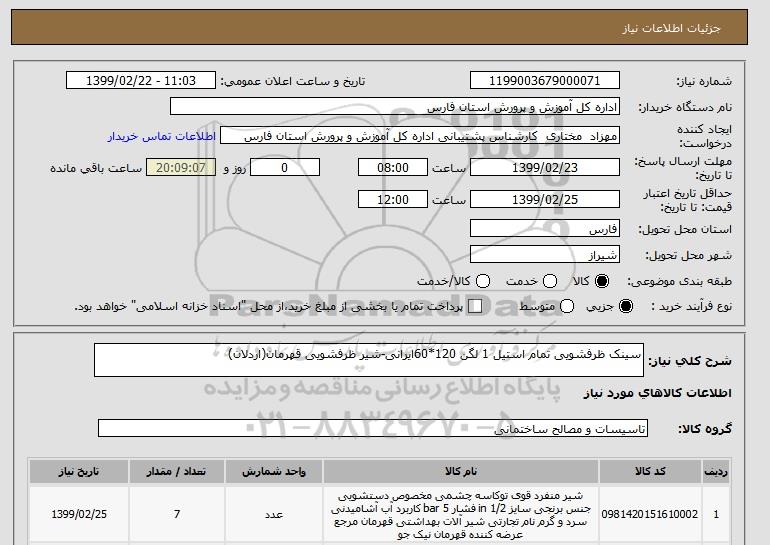
Task: Click the تاریخ نیاز column header
Action: tap(79, 471)
